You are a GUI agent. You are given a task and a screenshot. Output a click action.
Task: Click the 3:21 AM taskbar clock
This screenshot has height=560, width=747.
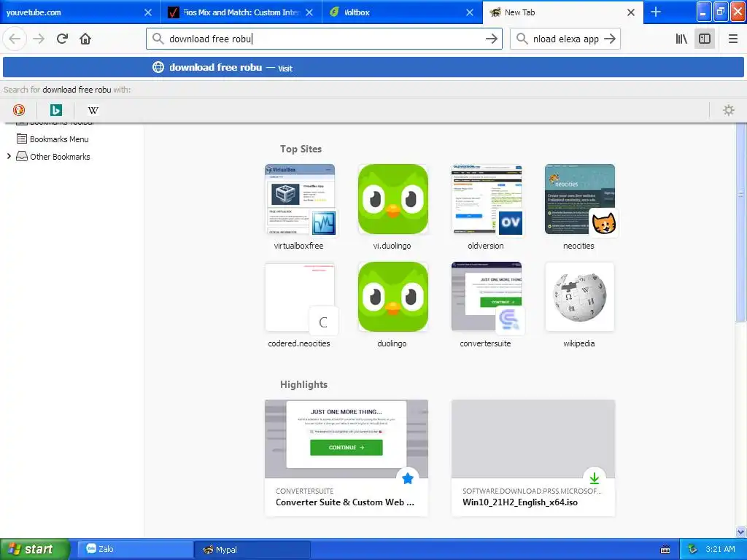(x=720, y=549)
